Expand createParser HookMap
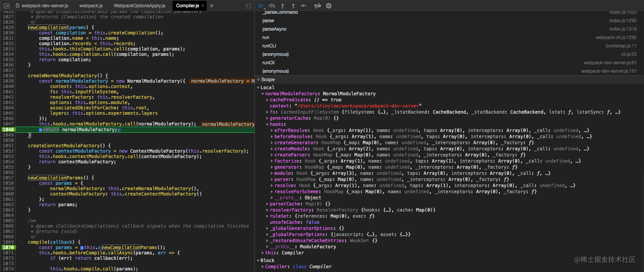 click(272, 155)
